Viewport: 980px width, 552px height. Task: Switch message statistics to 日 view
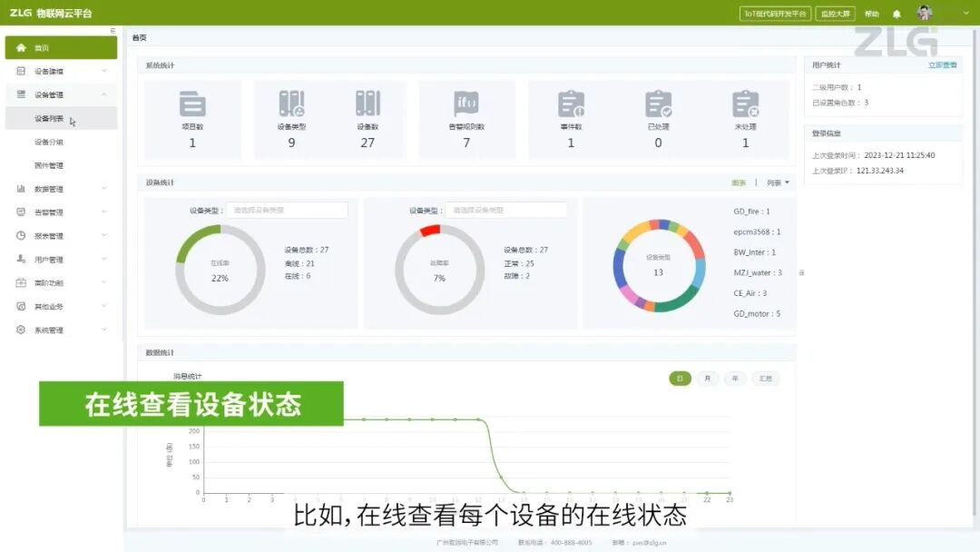click(x=680, y=379)
